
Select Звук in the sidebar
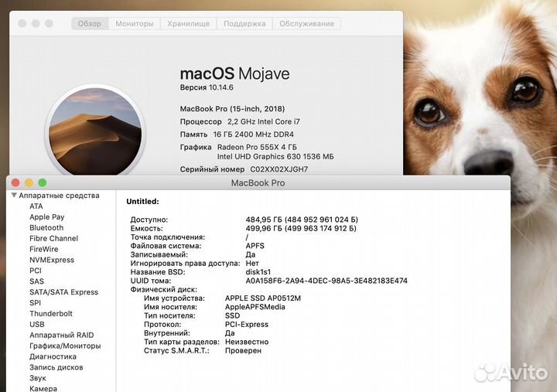point(38,378)
